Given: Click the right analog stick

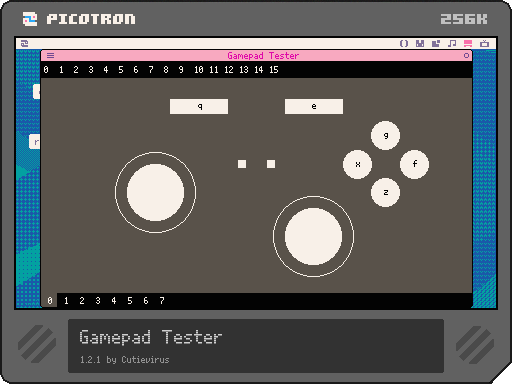Looking at the screenshot, I should 313,236.
